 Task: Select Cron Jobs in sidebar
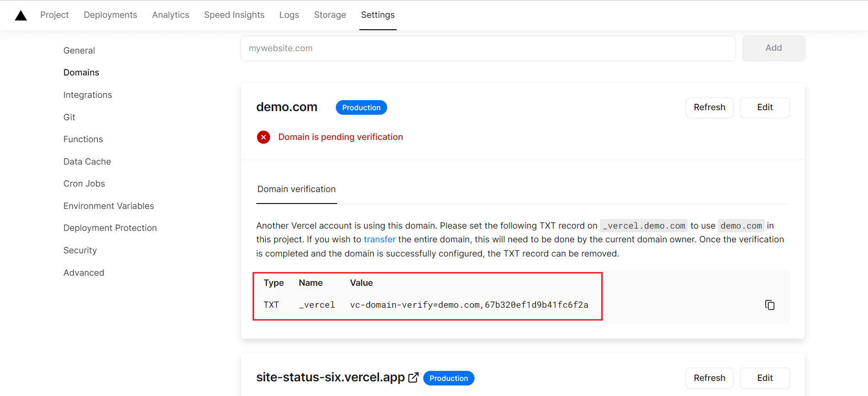tap(84, 184)
